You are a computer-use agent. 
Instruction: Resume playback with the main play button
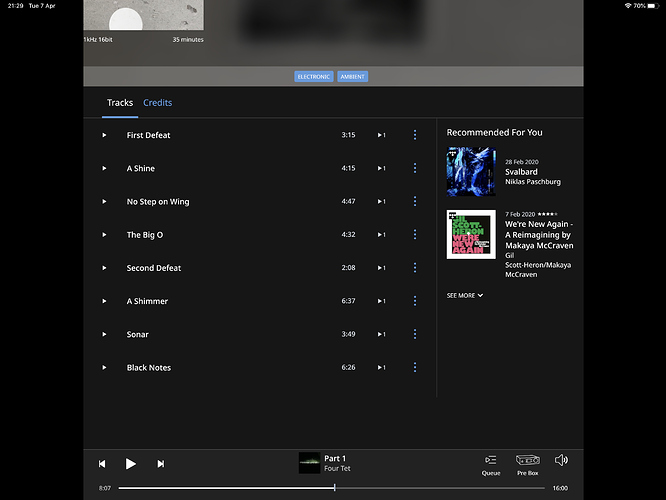click(x=131, y=464)
